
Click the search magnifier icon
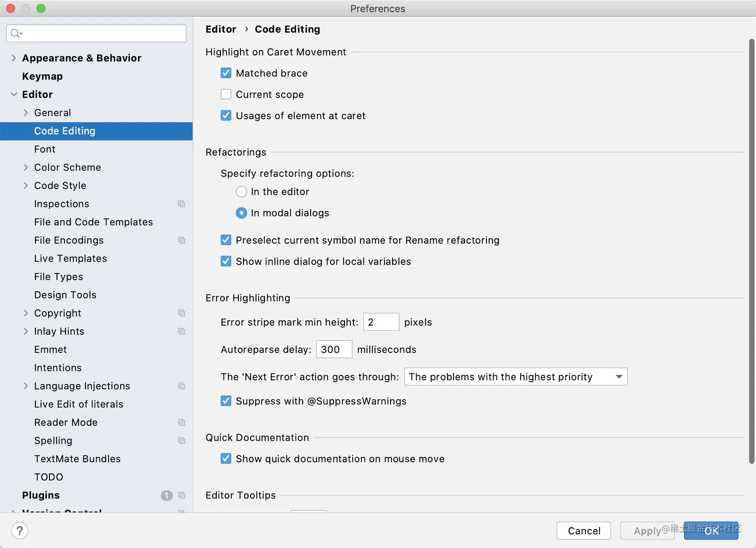(15, 34)
